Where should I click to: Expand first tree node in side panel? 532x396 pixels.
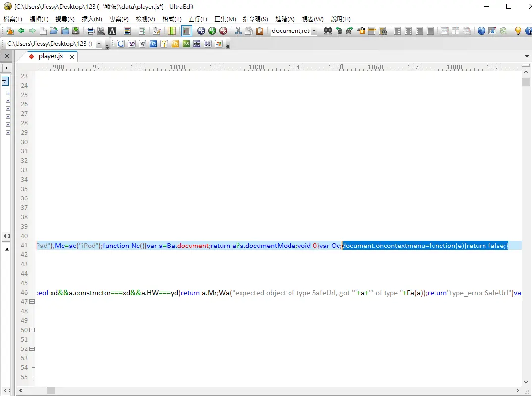click(8, 93)
